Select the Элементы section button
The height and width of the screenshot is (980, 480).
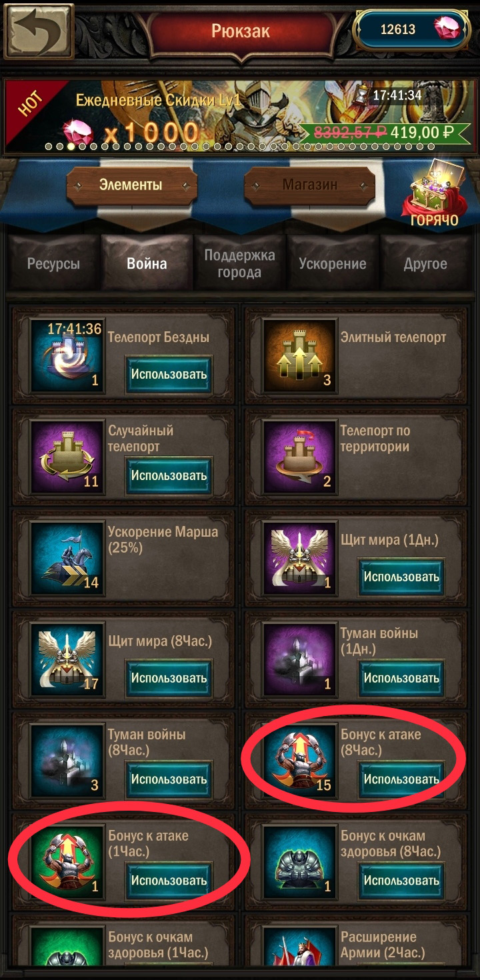tap(131, 185)
